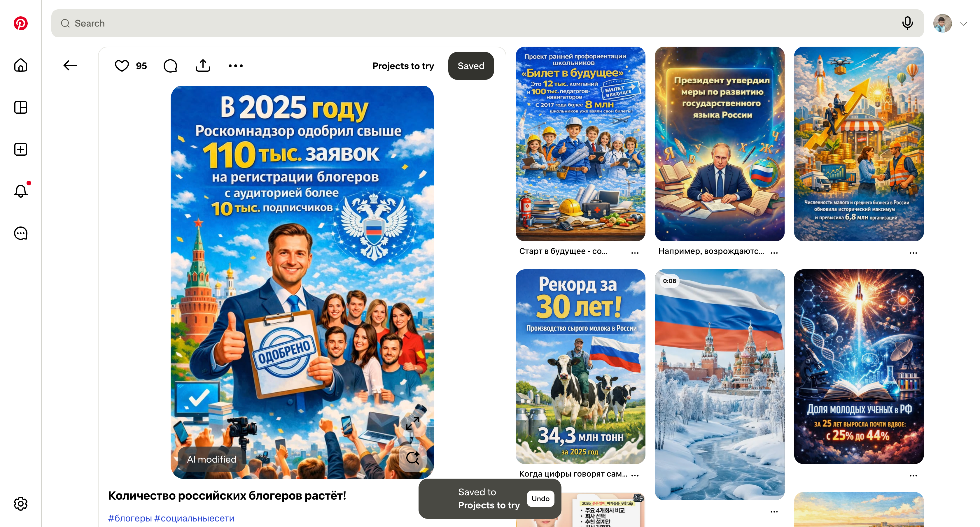Open settings gear in sidebar

[x=20, y=503]
